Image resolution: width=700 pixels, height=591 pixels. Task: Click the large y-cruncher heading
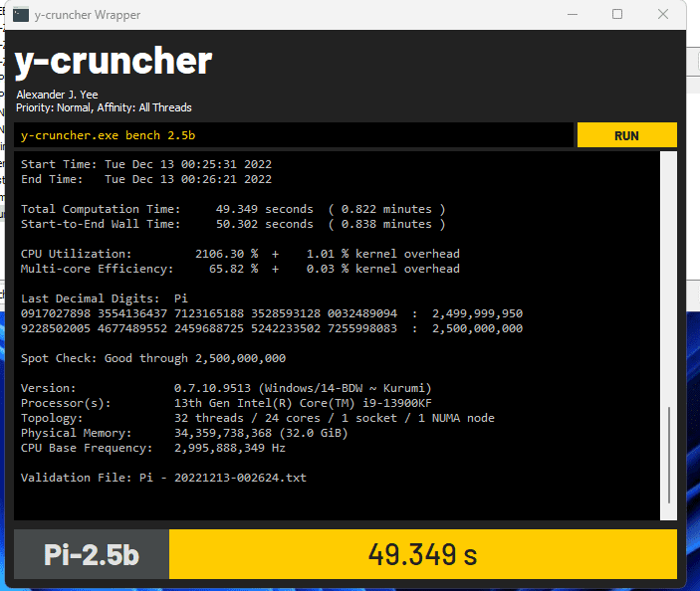pyautogui.click(x=114, y=62)
